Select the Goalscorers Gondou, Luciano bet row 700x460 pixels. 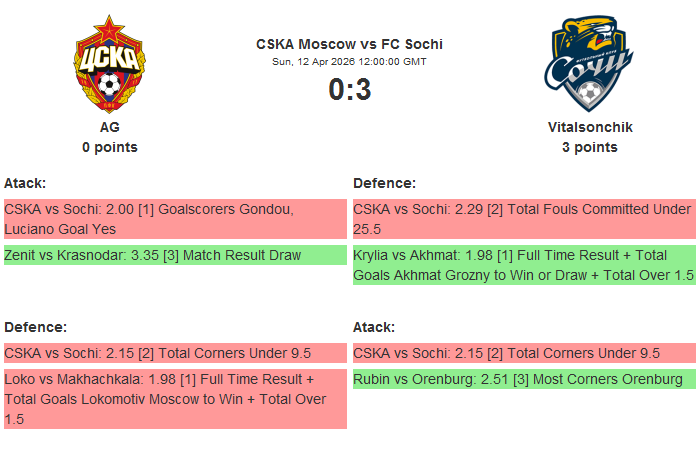(175, 219)
